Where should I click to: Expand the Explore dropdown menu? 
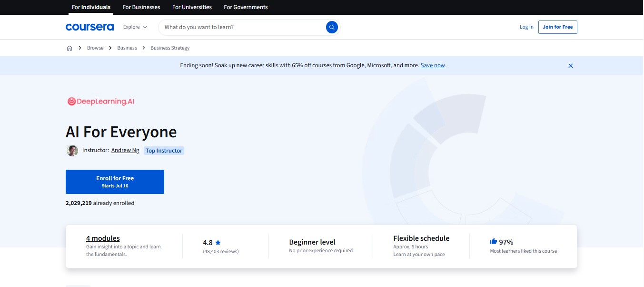[x=135, y=27]
